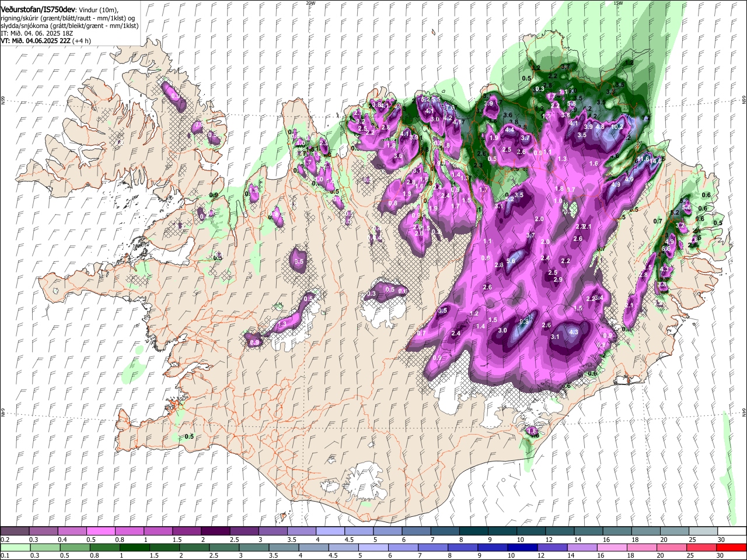Click the violet swatch between 3 and 3.5 on the purple scale

pos(273,531)
